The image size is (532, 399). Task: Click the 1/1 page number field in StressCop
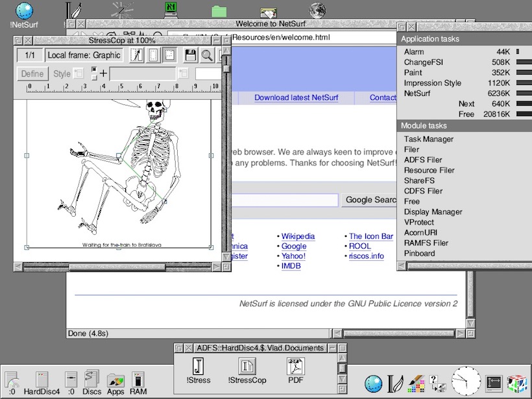30,55
